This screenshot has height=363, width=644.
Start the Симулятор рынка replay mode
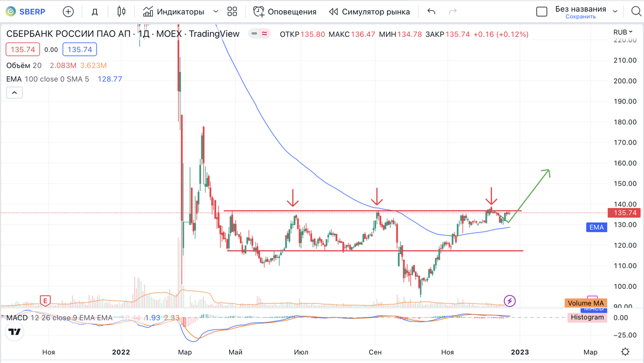click(369, 11)
